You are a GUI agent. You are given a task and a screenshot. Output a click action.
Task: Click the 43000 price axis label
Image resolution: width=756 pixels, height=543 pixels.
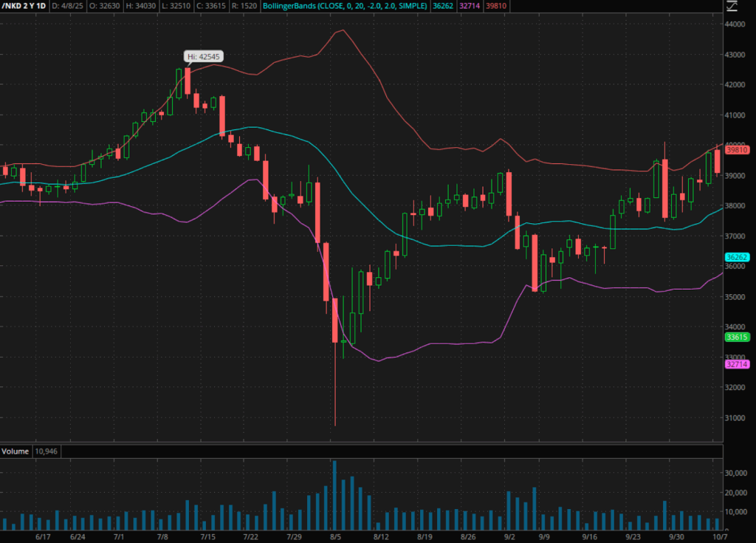[735, 55]
